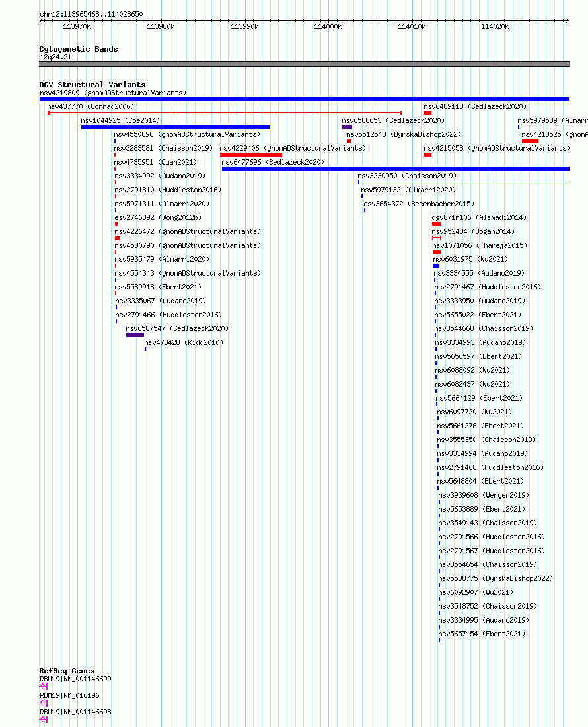Select nsv6097720 (Wu2021) label
Viewport: 588px width, 727px height.
click(474, 412)
